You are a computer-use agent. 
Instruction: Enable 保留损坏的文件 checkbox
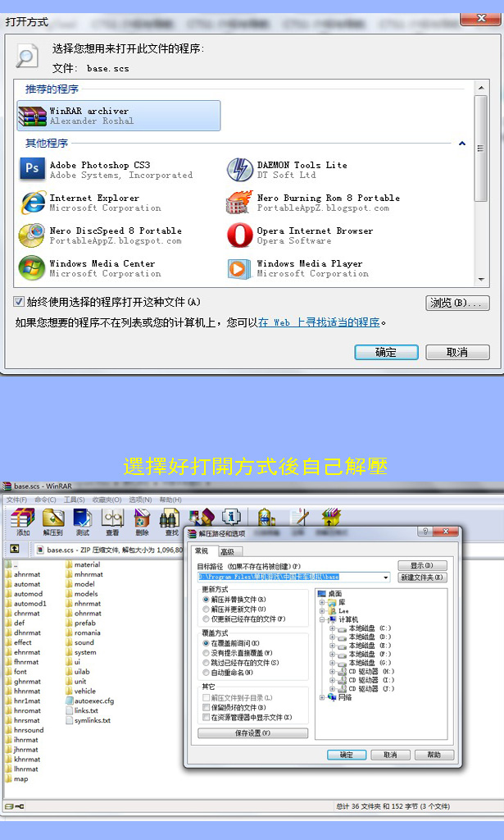pos(206,708)
